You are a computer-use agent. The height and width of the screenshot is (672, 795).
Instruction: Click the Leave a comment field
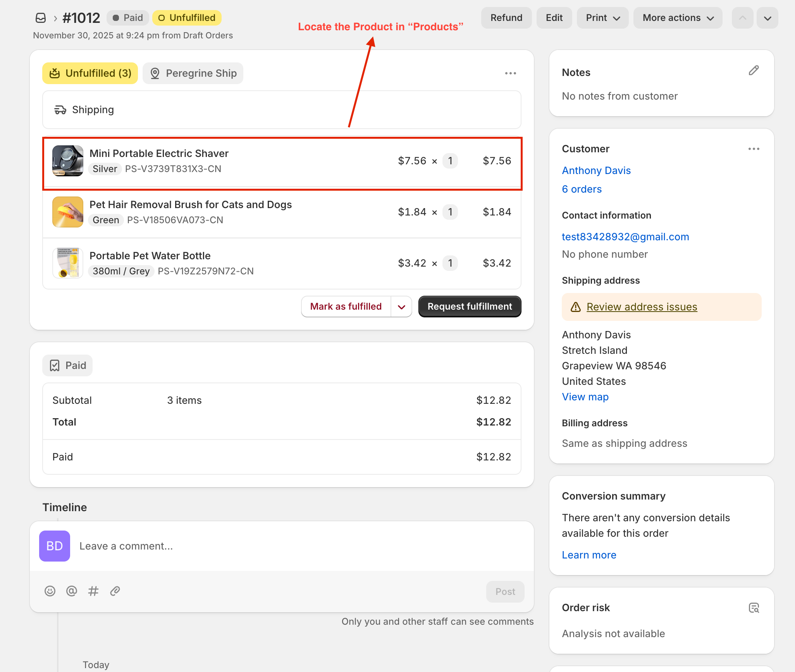(271, 546)
